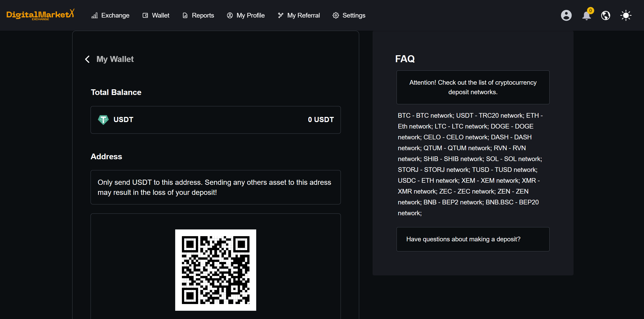This screenshot has height=319, width=644.
Task: Expand 'Attention! Check out the list' FAQ
Action: point(473,87)
